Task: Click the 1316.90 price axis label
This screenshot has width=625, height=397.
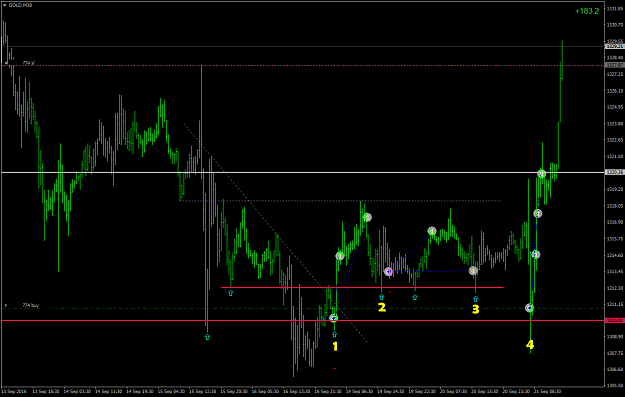Action: coord(615,222)
